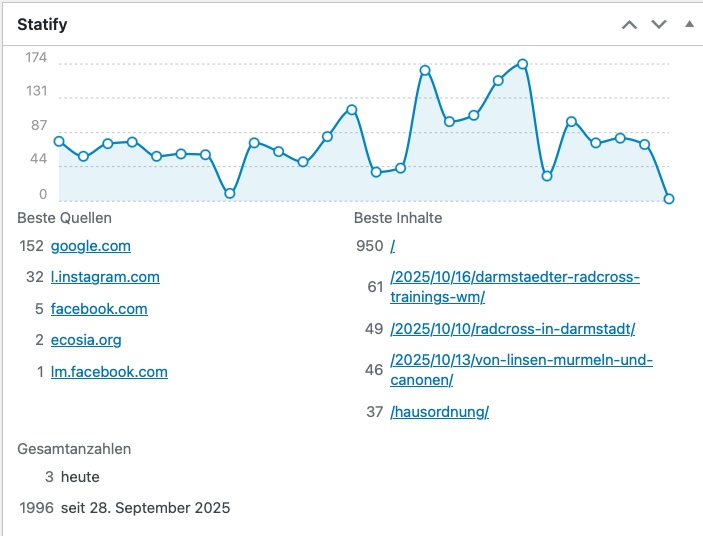Click the 174 y-axis label

[x=37, y=58]
